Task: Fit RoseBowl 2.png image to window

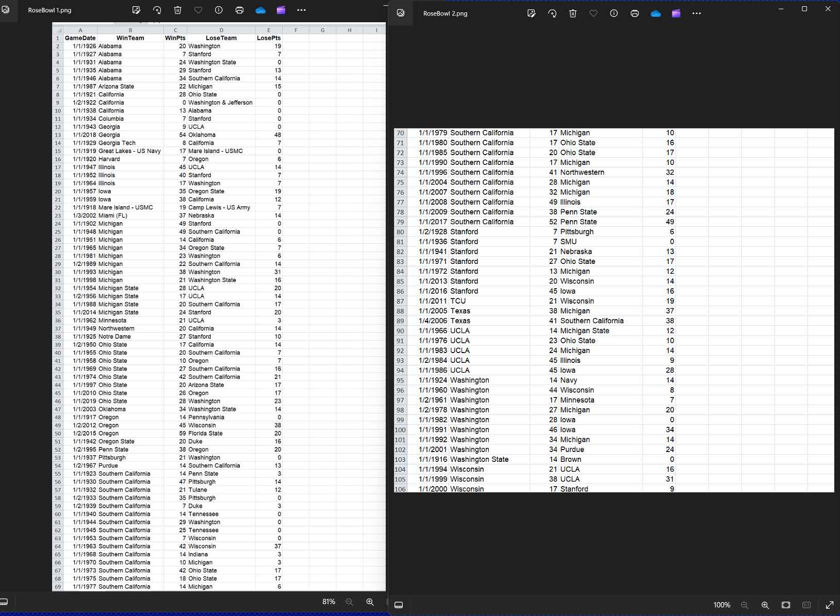Action: pyautogui.click(x=786, y=605)
